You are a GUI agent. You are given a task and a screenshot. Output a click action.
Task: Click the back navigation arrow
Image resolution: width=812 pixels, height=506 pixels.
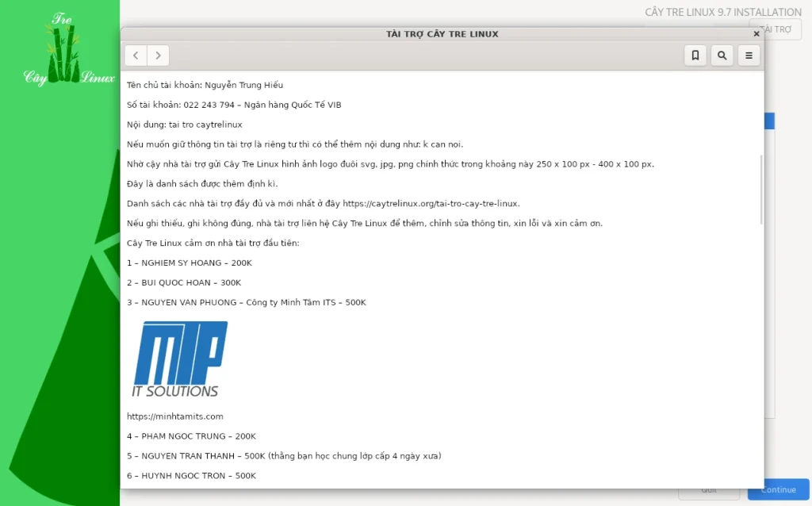pyautogui.click(x=136, y=56)
